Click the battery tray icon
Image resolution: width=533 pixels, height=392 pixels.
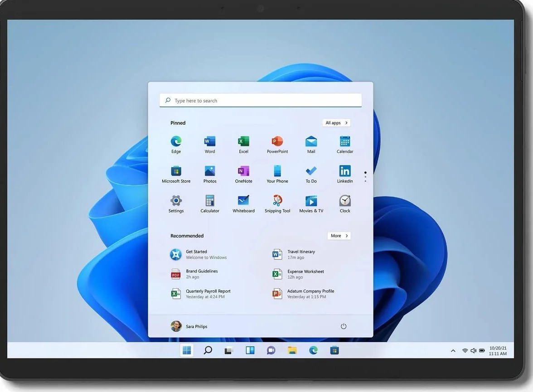(482, 350)
